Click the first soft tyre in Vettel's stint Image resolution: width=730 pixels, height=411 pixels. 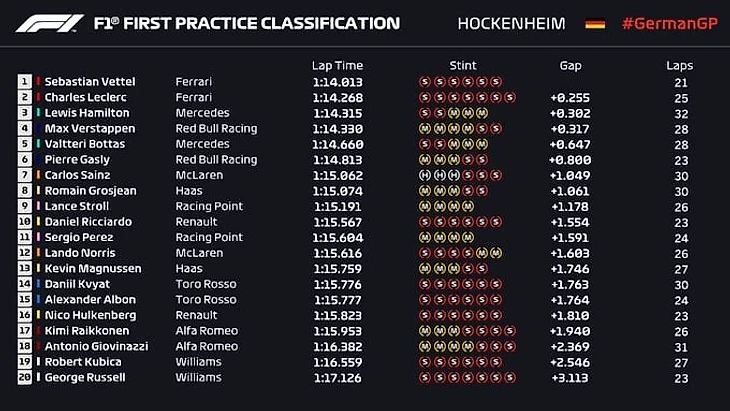(x=425, y=82)
